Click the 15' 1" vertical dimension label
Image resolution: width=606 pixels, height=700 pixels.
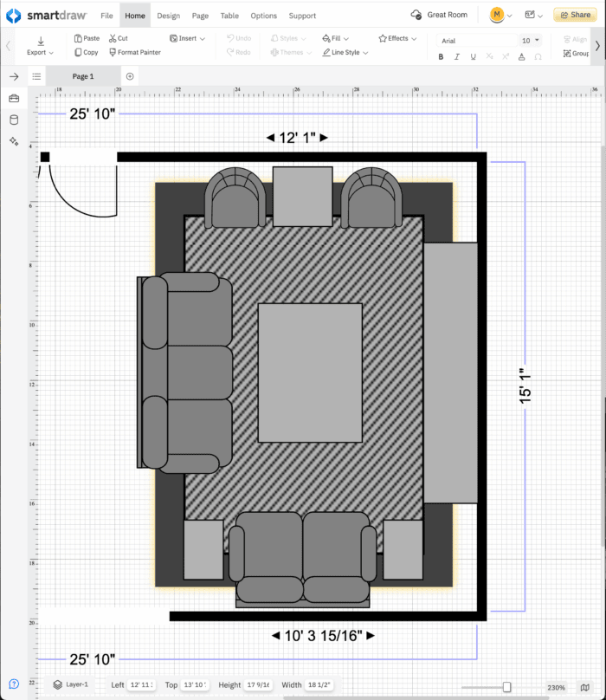coord(525,386)
